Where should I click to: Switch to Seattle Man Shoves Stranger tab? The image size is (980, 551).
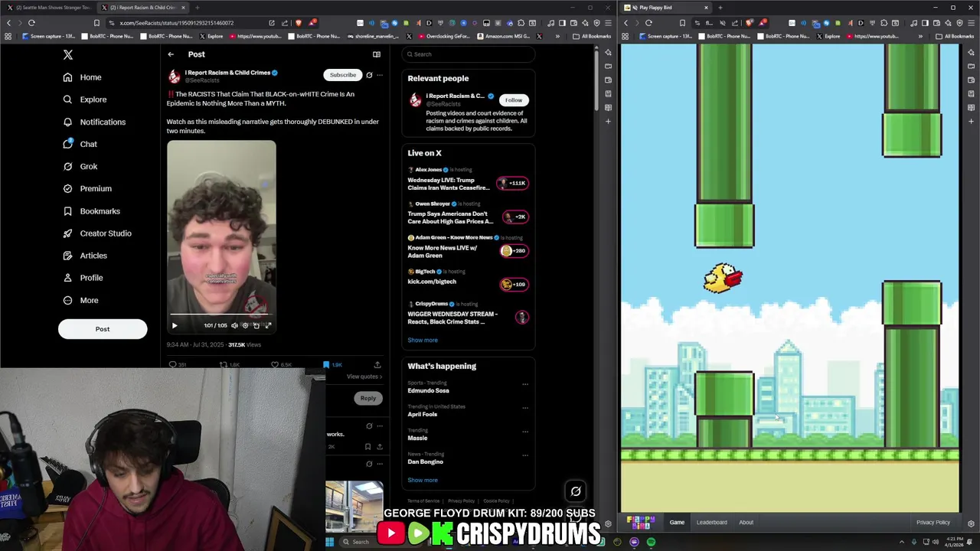(x=50, y=8)
